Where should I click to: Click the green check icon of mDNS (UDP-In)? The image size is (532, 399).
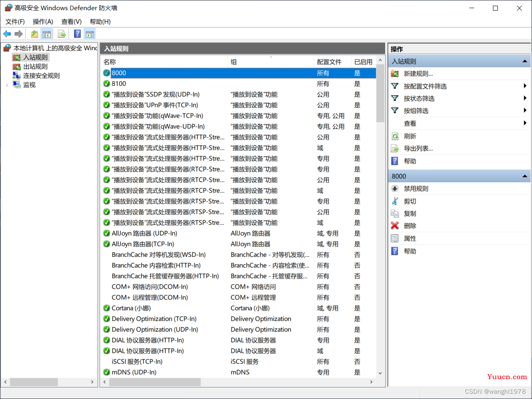point(107,372)
